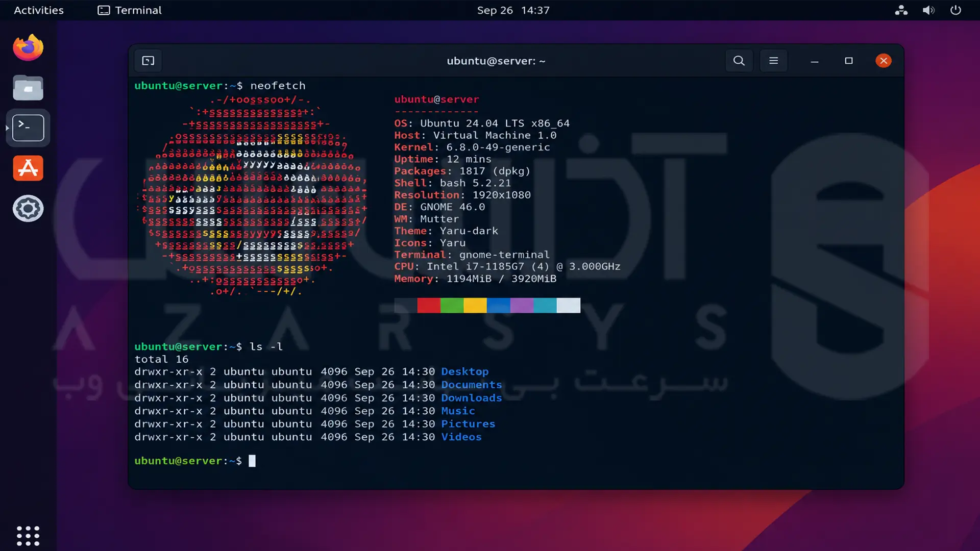Image resolution: width=980 pixels, height=551 pixels.
Task: Show the applications grid
Action: point(28,536)
